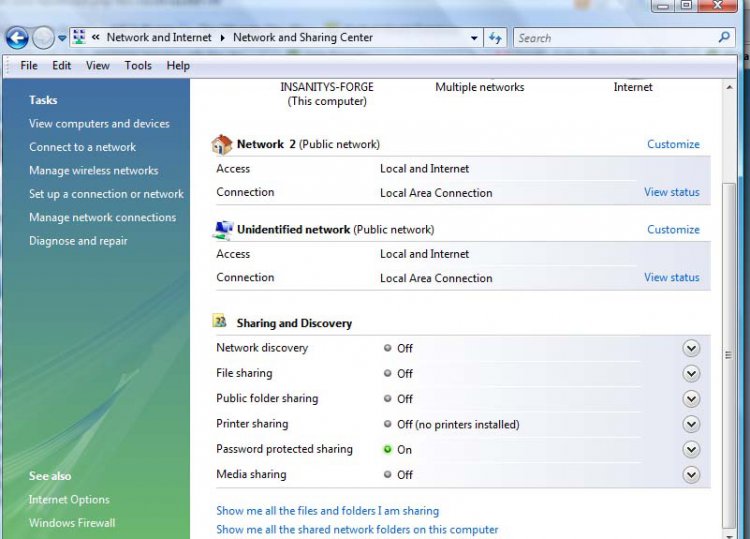Expand Password protected sharing chevron
Image resolution: width=750 pixels, height=539 pixels.
[x=691, y=450]
